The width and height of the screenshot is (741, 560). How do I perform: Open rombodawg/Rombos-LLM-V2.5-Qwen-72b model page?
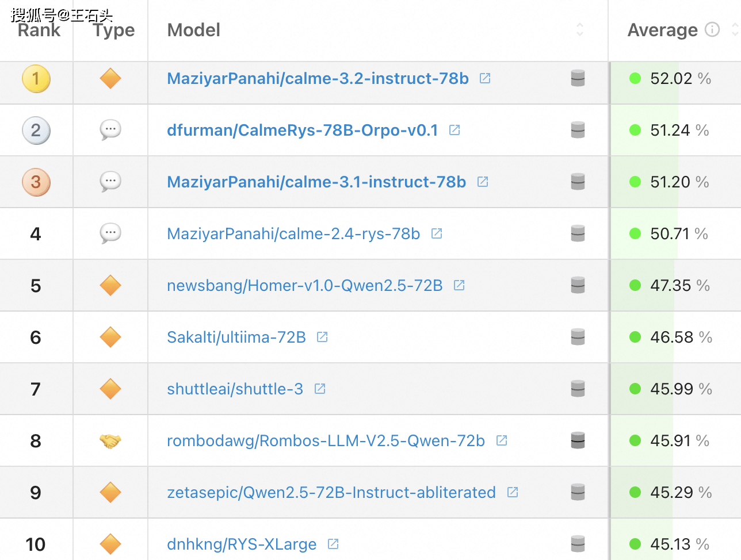(x=326, y=440)
